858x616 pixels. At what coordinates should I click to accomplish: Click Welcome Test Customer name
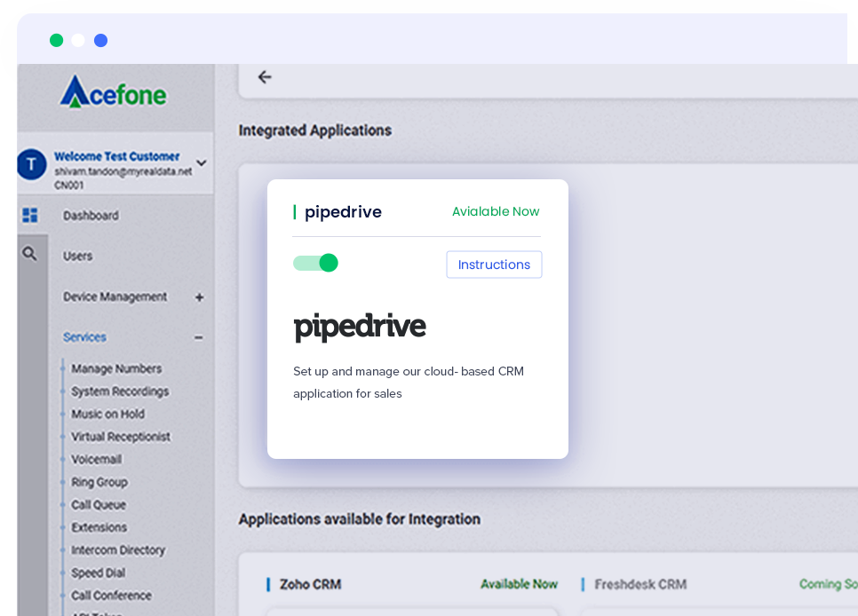coord(116,156)
